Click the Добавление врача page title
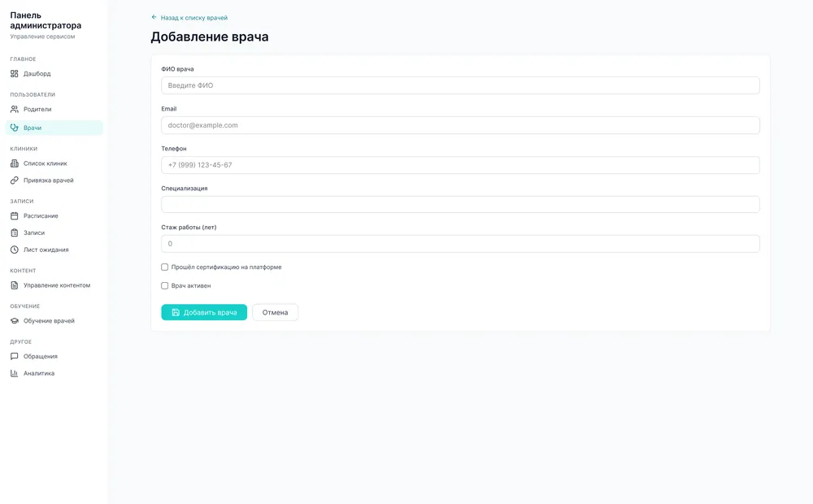Viewport: 813px width, 504px height. (x=210, y=37)
